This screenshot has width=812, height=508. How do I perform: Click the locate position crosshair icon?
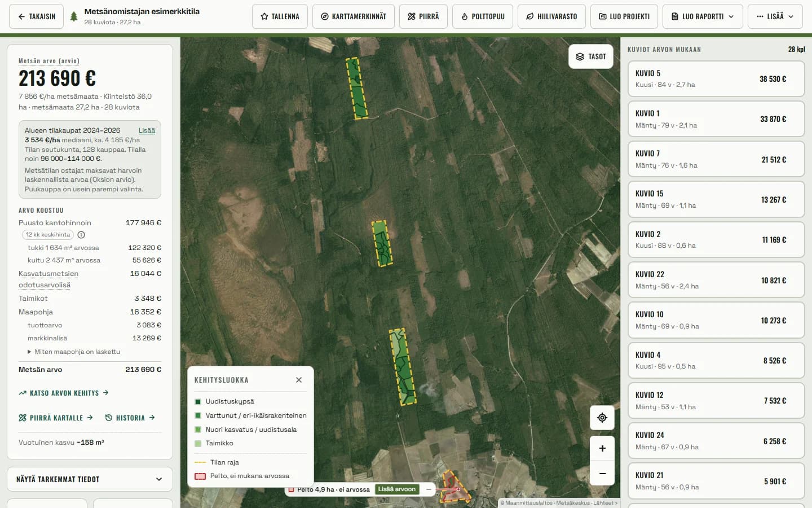pyautogui.click(x=602, y=418)
